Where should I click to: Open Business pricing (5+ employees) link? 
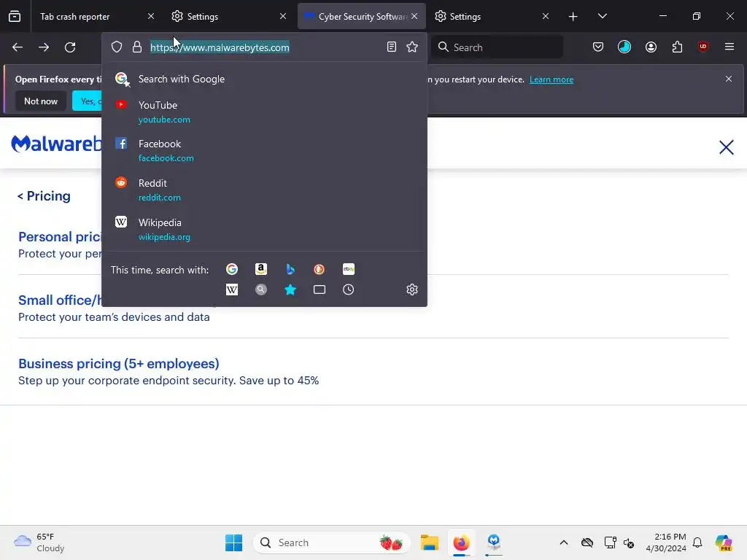click(x=119, y=364)
